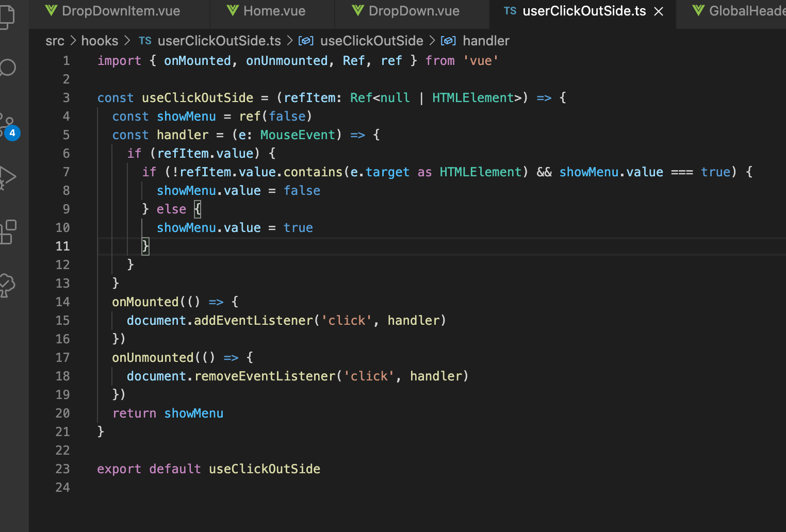The height and width of the screenshot is (532, 786).
Task: Switch to the GlobalHeader tab
Action: coord(747,11)
